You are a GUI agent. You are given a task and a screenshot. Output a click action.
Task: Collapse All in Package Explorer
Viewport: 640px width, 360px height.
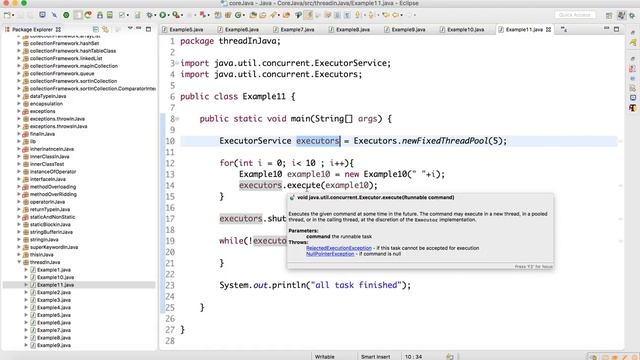pos(96,29)
